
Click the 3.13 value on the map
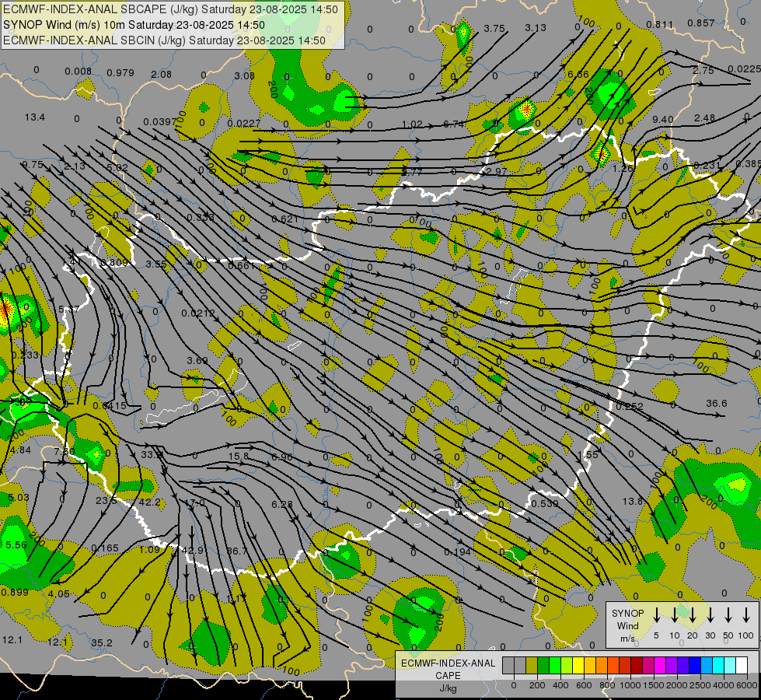(x=536, y=28)
